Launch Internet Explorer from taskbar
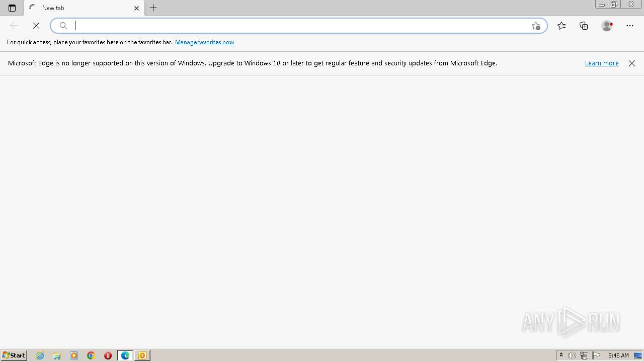Image resolution: width=644 pixels, height=362 pixels. [40, 355]
